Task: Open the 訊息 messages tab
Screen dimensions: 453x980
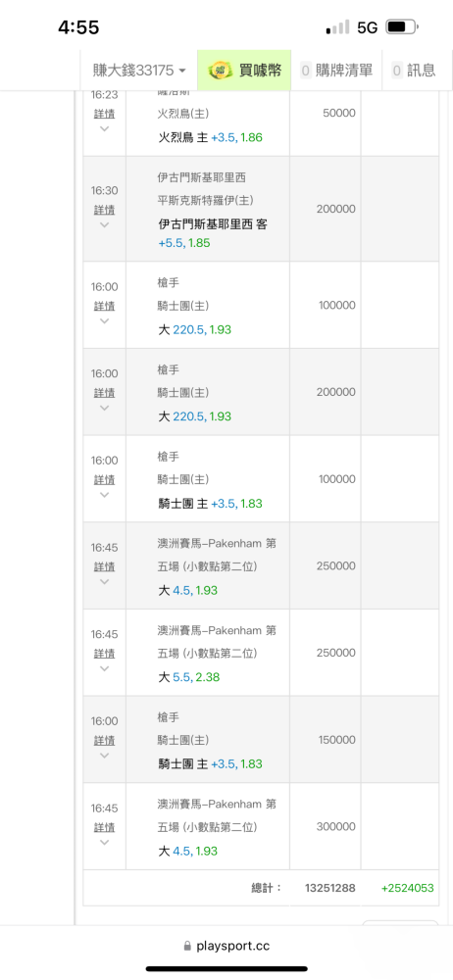Action: [x=414, y=70]
